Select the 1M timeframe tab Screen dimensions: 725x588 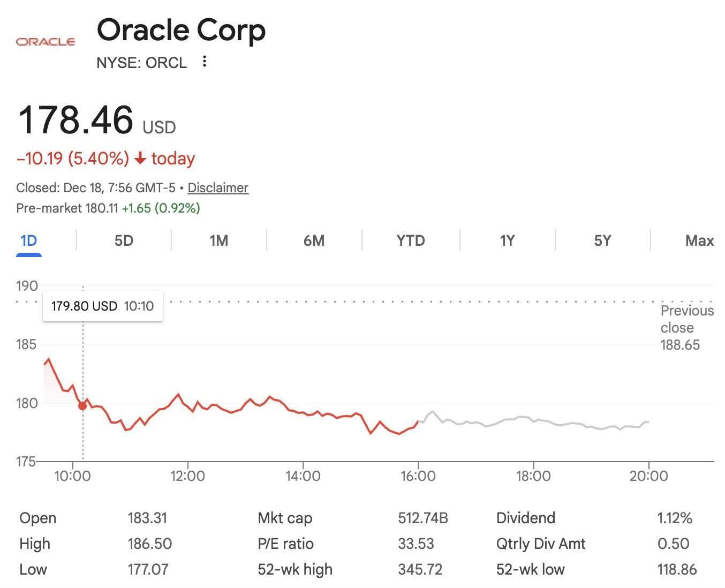click(x=218, y=241)
